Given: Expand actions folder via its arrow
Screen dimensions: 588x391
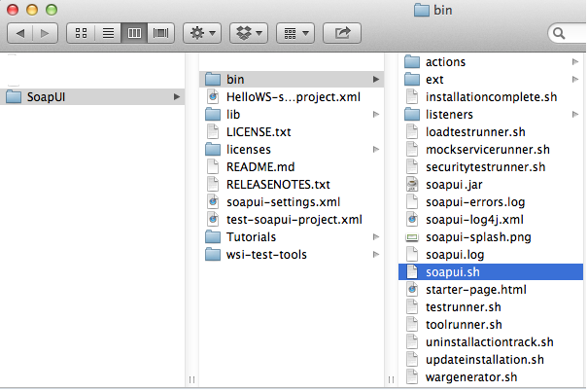Looking at the screenshot, I should coord(574,62).
